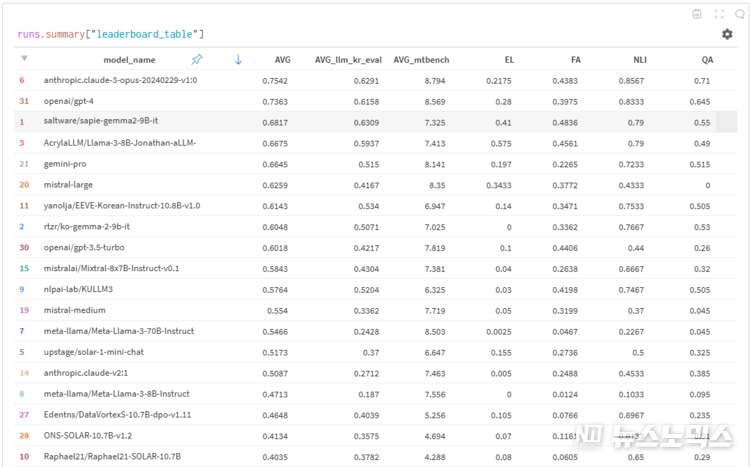The width and height of the screenshot is (750, 467).
Task: Click EL value 0.3433 in mistral-large row
Action: pyautogui.click(x=498, y=185)
